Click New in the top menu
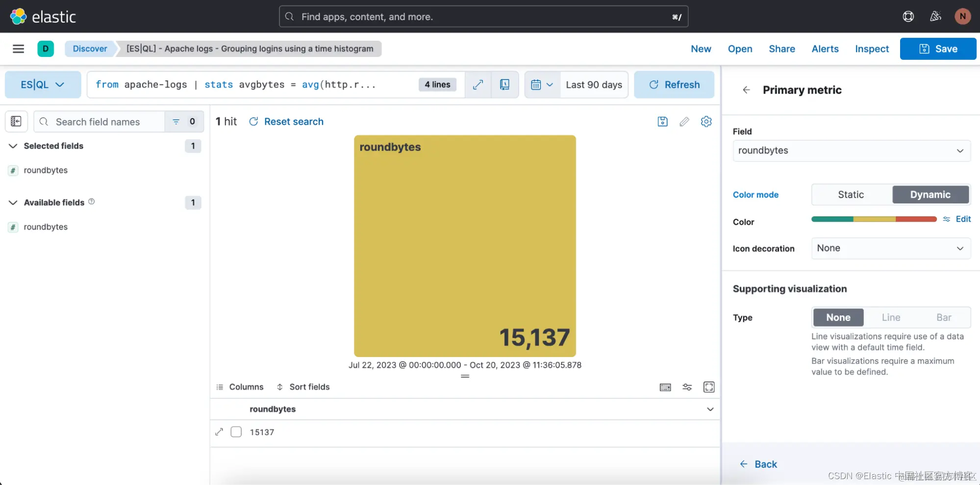980x485 pixels. (701, 49)
